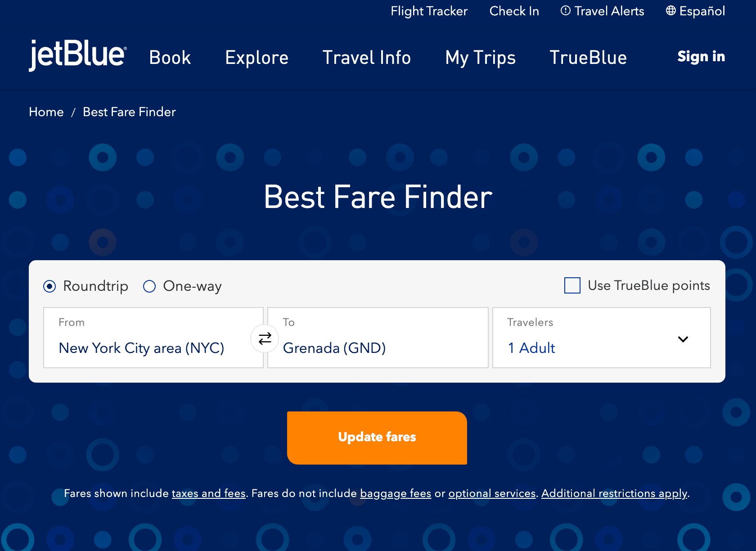This screenshot has width=756, height=551.
Task: Open the TrueBlue menu
Action: [x=588, y=58]
